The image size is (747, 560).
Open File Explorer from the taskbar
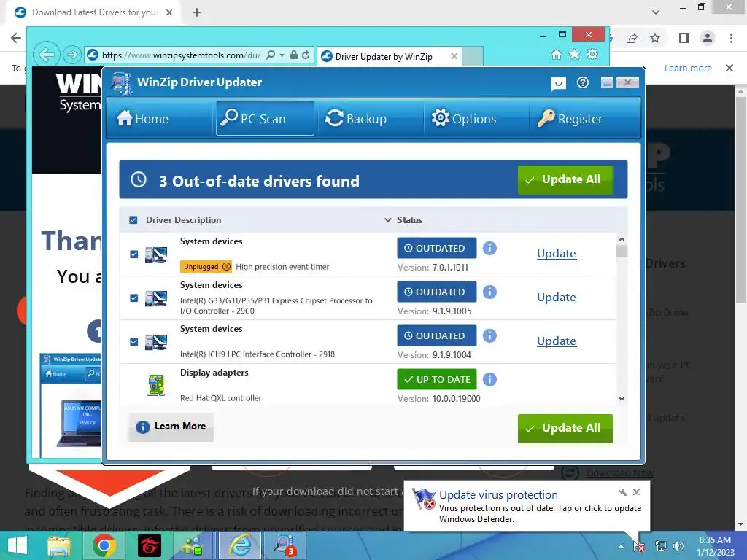coord(59,545)
